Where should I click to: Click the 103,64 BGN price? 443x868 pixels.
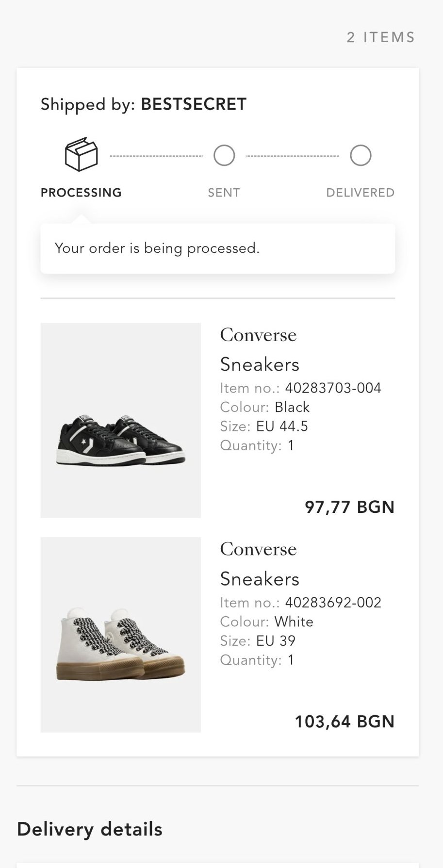pos(345,721)
